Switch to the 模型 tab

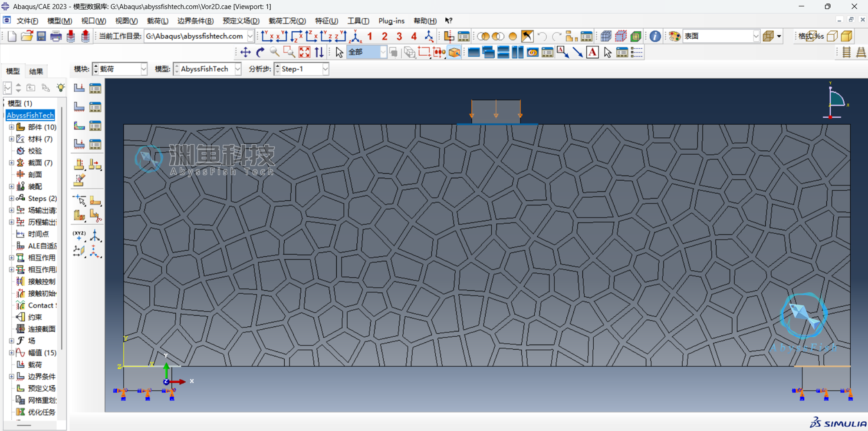click(x=13, y=71)
